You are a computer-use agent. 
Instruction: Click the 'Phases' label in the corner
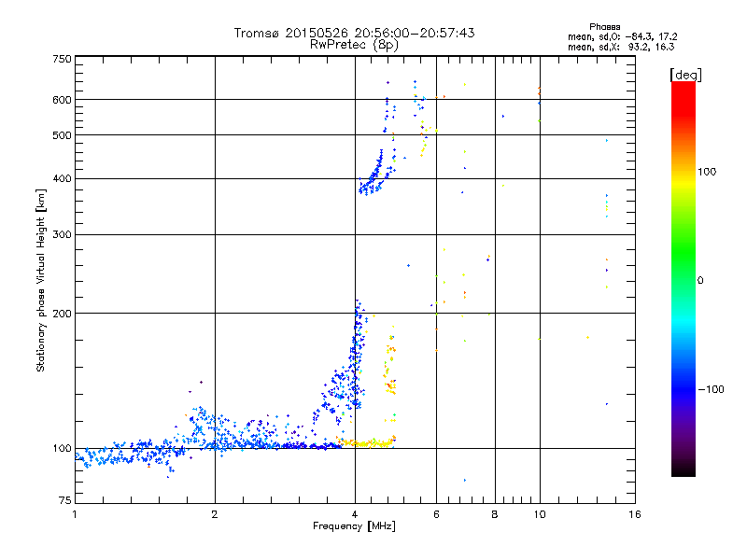pyautogui.click(x=604, y=27)
